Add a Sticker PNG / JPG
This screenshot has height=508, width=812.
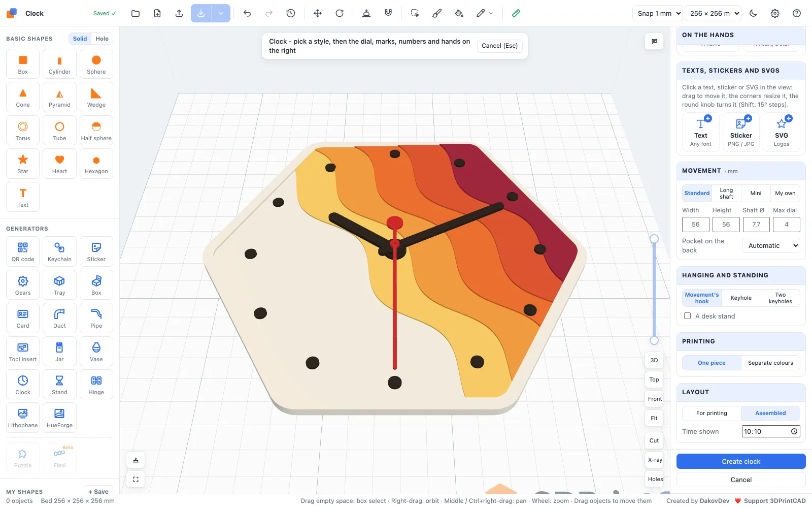point(741,132)
